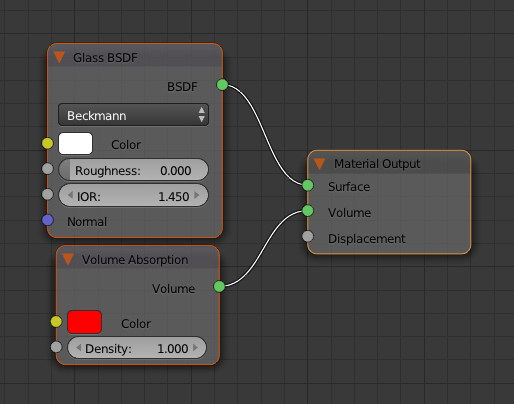Image resolution: width=514 pixels, height=404 pixels.
Task: Collapse the Material Output node triangle
Action: 319,164
